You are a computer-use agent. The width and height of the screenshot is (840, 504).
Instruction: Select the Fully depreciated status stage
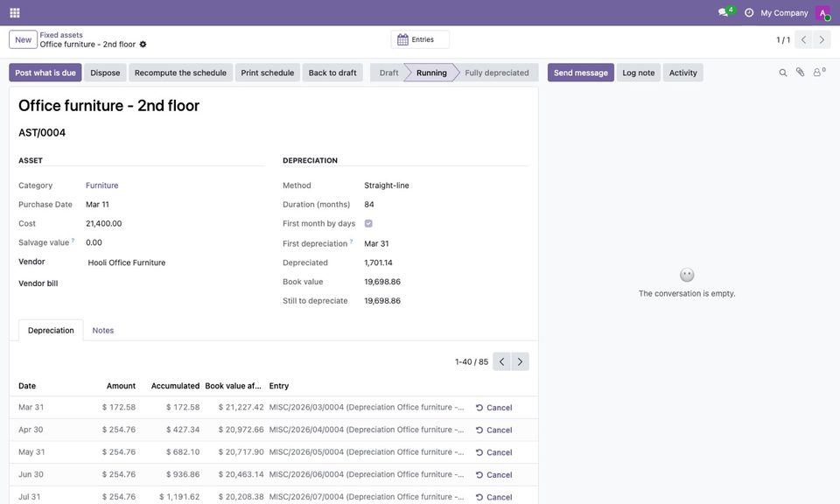click(497, 73)
